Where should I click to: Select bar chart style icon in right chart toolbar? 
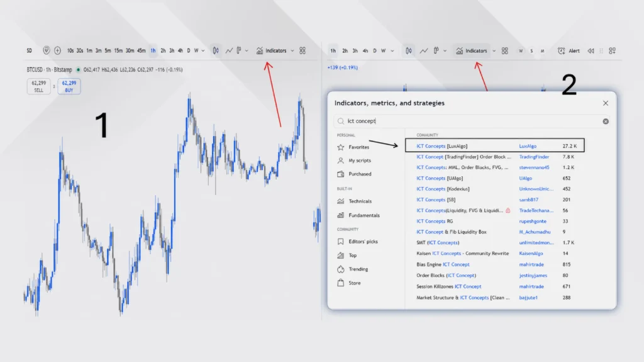[x=436, y=50]
